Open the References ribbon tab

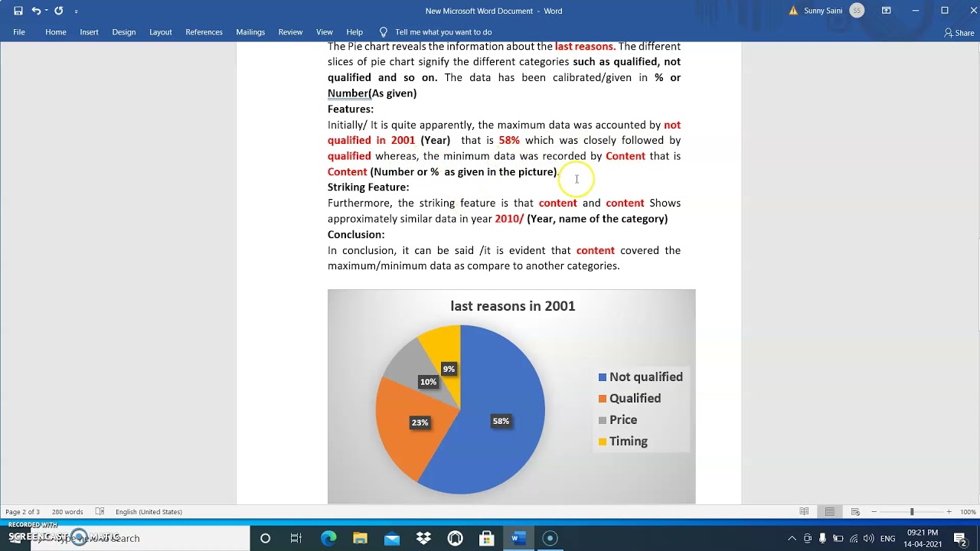pyautogui.click(x=204, y=32)
